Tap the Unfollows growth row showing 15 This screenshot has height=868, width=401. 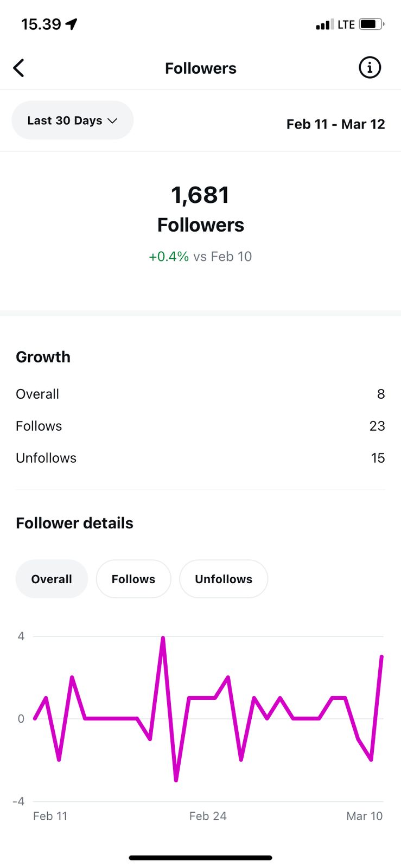(x=200, y=458)
